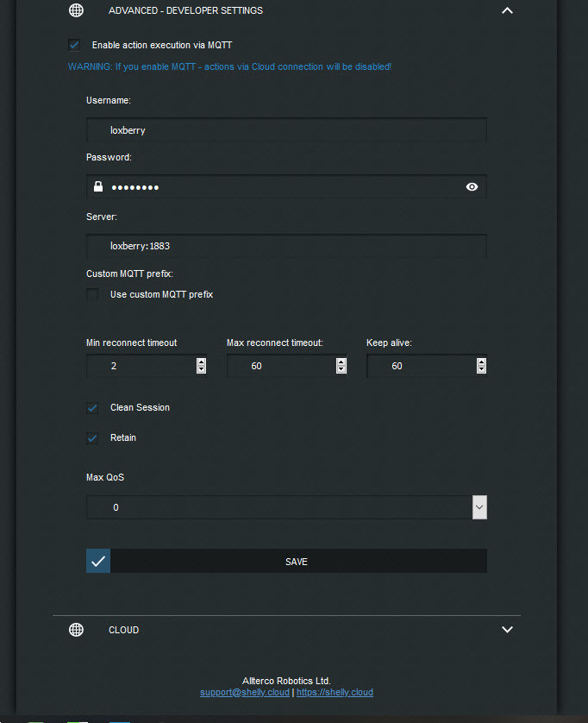Uncheck the Retain checkbox
This screenshot has width=588, height=723.
pyautogui.click(x=92, y=437)
